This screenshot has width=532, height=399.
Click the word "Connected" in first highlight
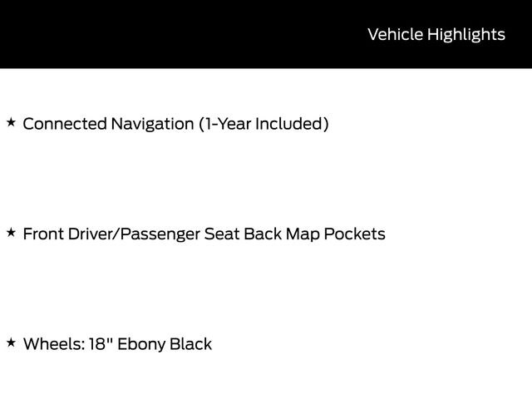(66, 124)
